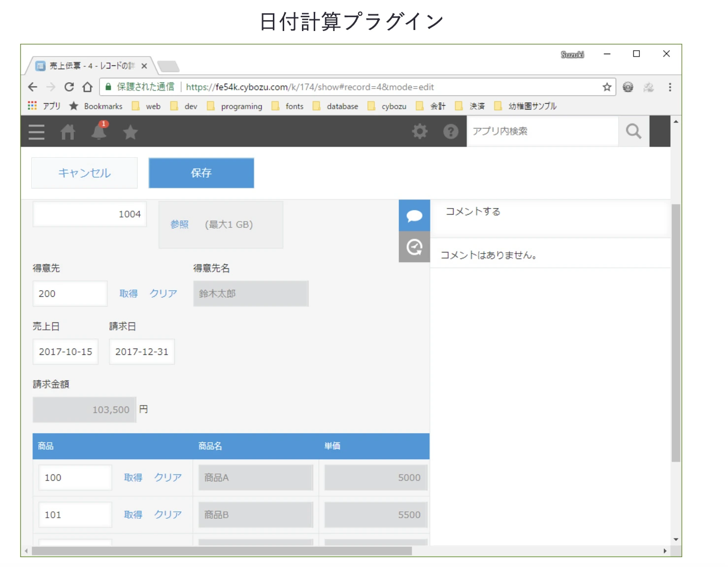Viewport: 728px width, 567px height.
Task: Click the 103,500 請求金額 value
Action: click(x=85, y=409)
